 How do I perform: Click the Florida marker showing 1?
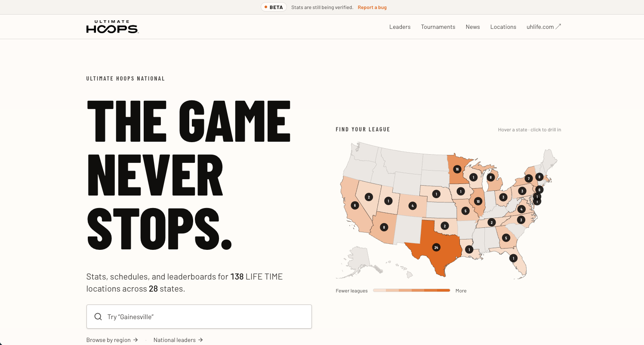(x=513, y=258)
